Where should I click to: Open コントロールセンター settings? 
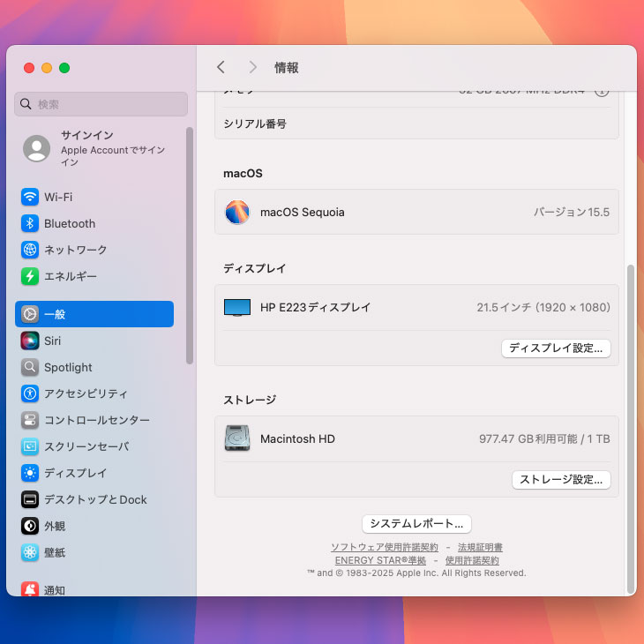click(x=94, y=420)
